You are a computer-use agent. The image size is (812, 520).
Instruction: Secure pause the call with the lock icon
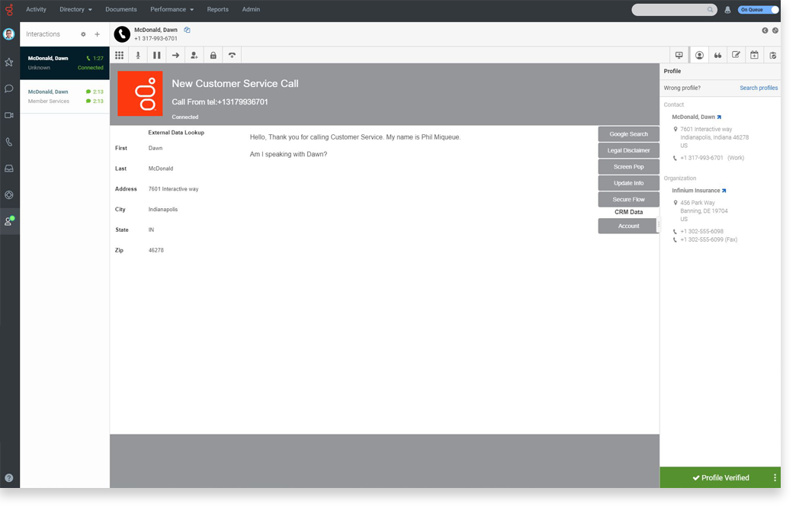pos(213,55)
